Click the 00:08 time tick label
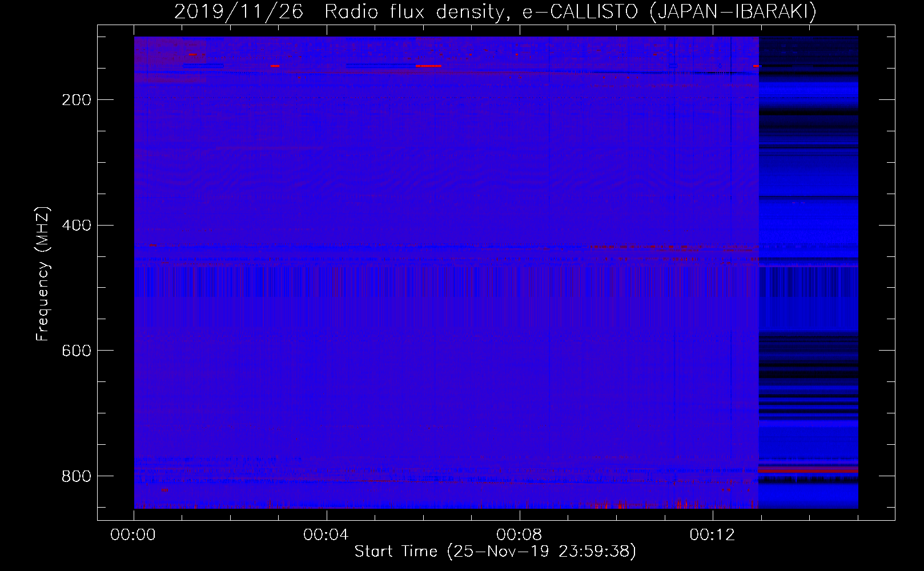Screen dimensions: 924x571 click(x=519, y=534)
